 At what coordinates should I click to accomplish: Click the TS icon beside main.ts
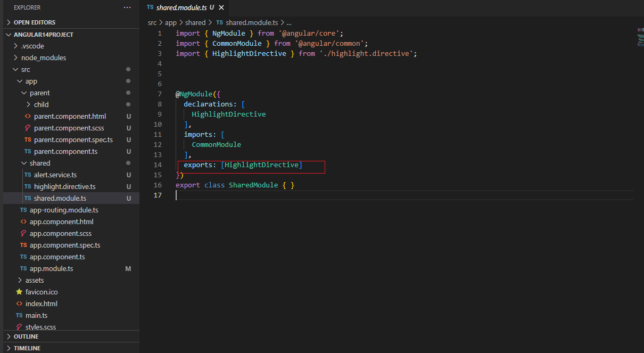click(x=19, y=315)
